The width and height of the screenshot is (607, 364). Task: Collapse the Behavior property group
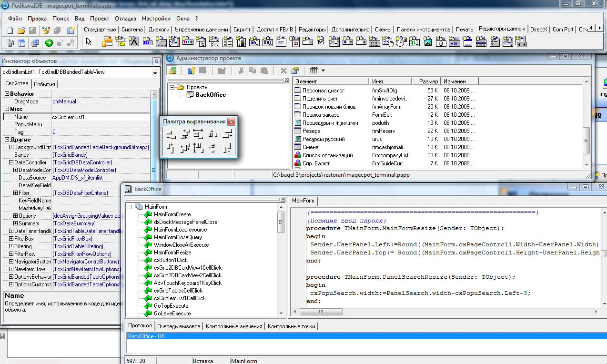coord(7,94)
